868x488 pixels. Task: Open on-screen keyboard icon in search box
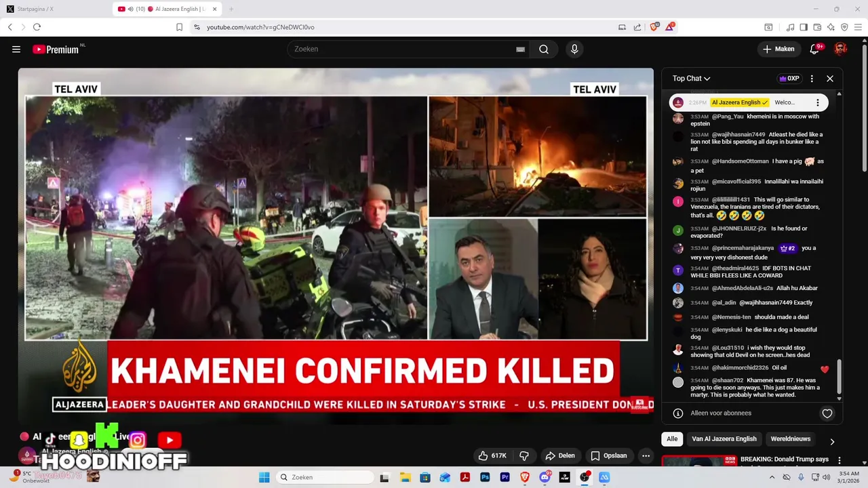520,49
